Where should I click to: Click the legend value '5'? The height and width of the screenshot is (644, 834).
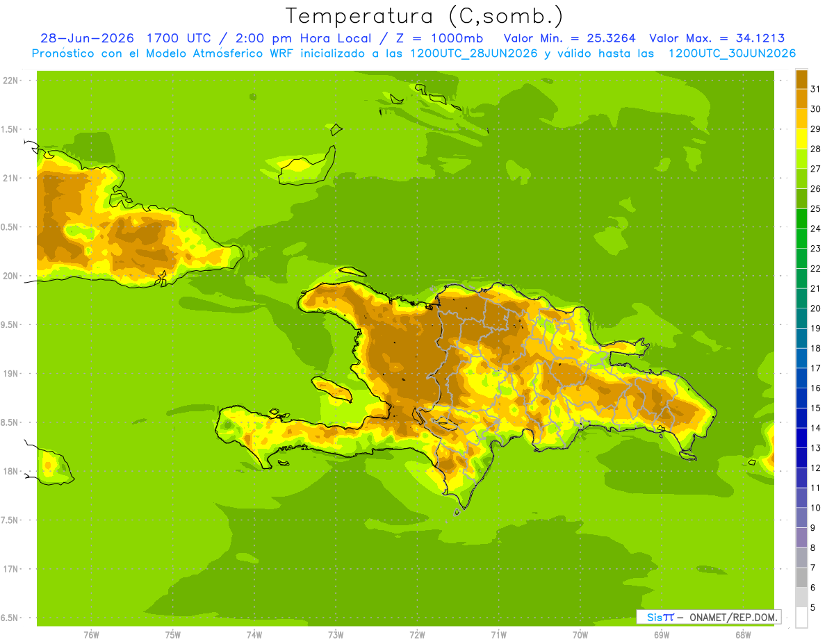click(x=813, y=608)
